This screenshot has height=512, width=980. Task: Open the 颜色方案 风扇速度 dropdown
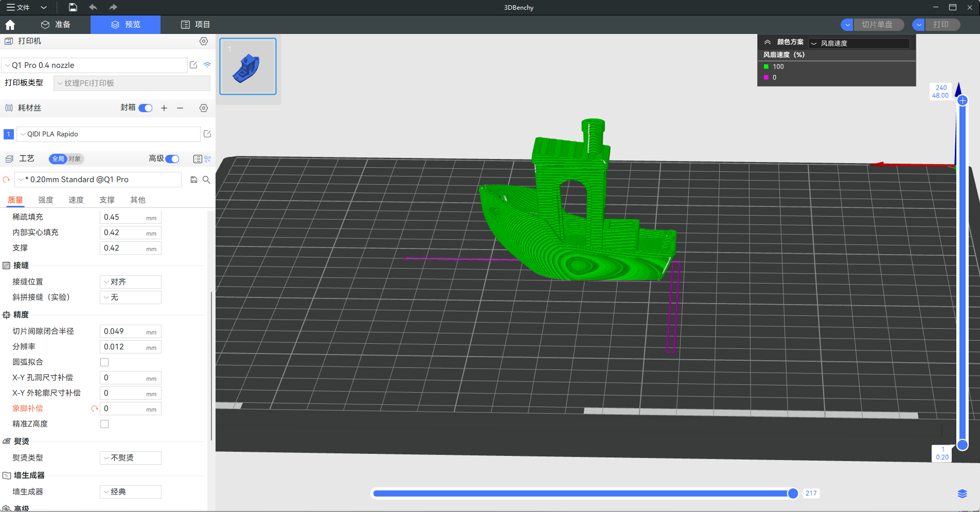pos(859,43)
